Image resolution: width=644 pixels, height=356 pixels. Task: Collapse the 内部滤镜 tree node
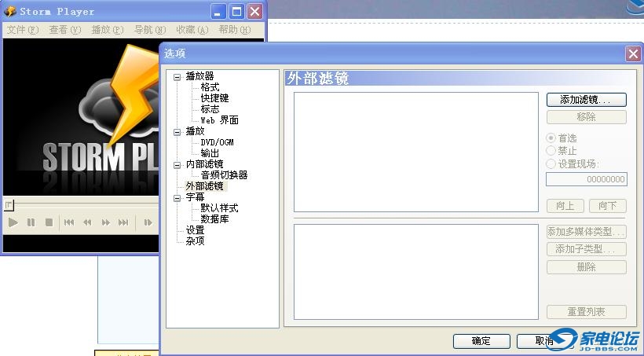pyautogui.click(x=177, y=165)
